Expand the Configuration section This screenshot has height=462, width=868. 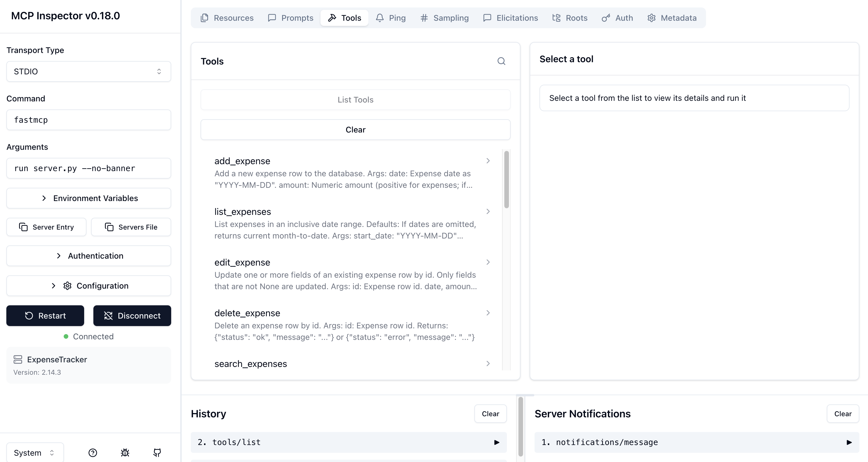click(x=89, y=285)
